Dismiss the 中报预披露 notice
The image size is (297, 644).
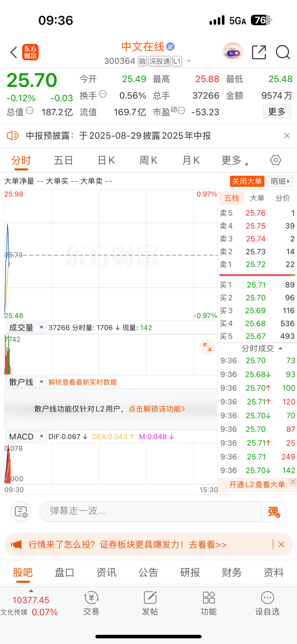click(287, 136)
